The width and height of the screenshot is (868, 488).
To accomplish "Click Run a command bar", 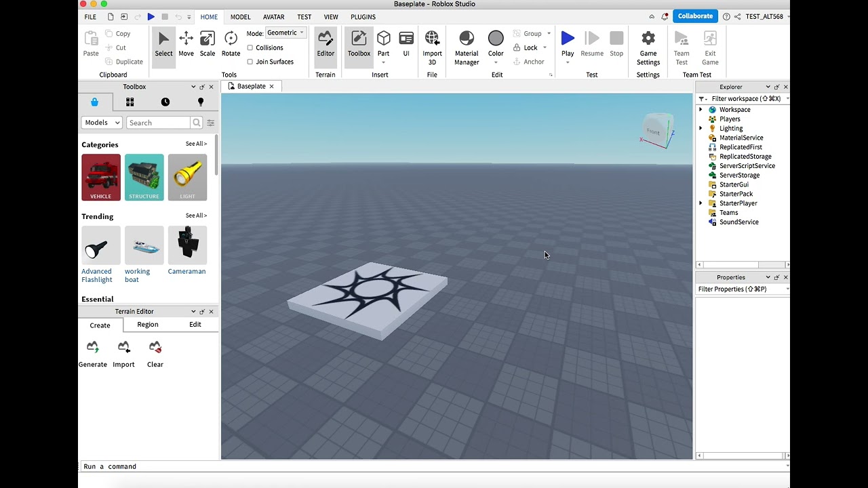I will pos(434,466).
